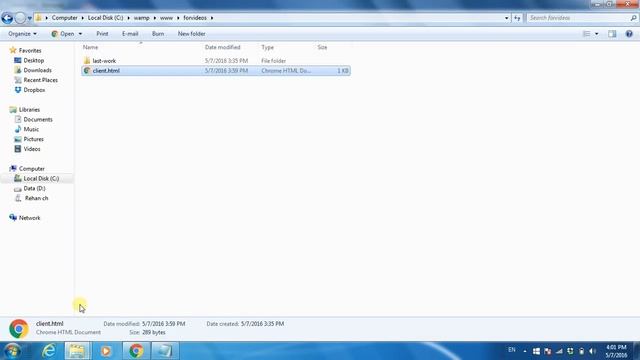The image size is (640, 360).
Task: Open Documents library
Action: 38,120
